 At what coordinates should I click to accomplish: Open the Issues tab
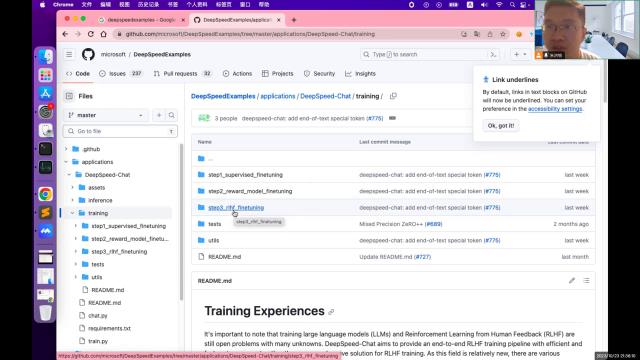click(x=120, y=74)
